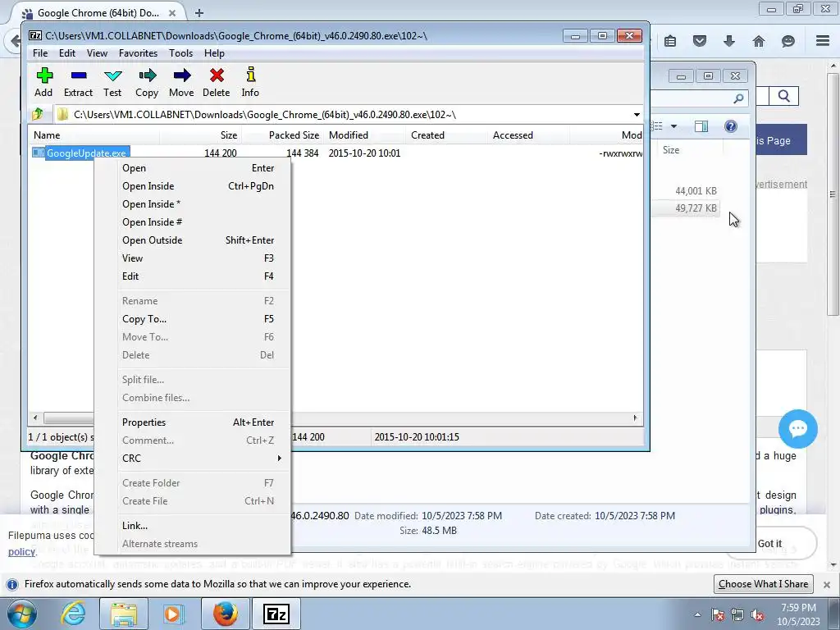Viewport: 840px width, 630px height.
Task: Click the Move toolbar icon
Action: coord(181,75)
